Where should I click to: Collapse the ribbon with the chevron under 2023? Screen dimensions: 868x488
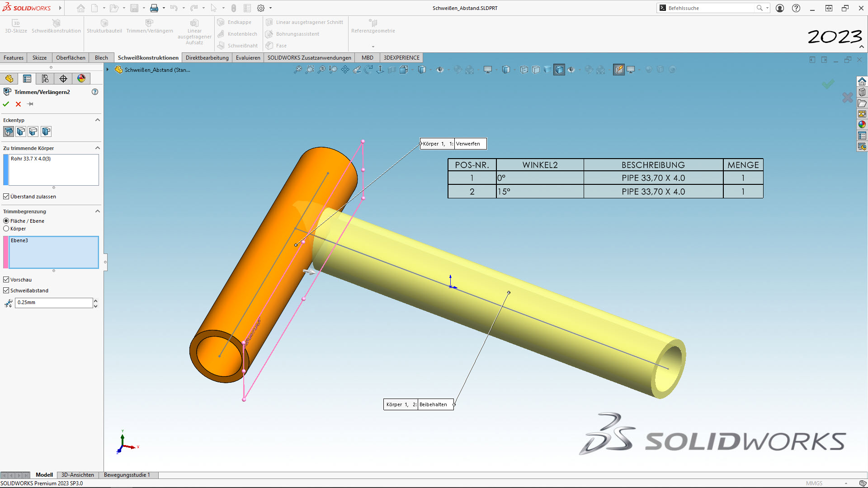[862, 47]
